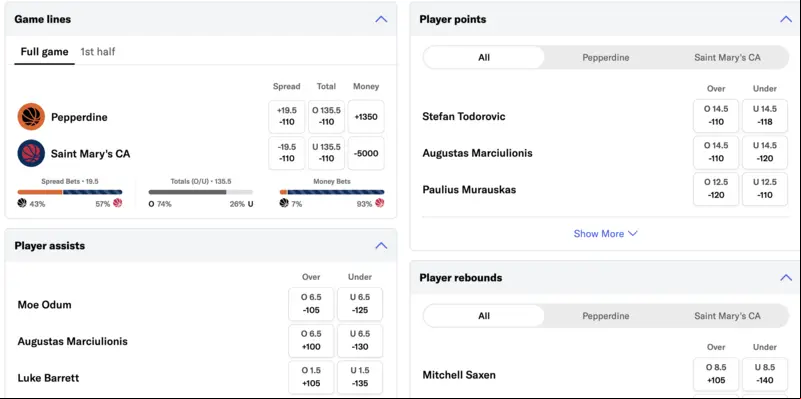This screenshot has height=399, width=801.
Task: Collapse the Player points section
Action: 786,19
